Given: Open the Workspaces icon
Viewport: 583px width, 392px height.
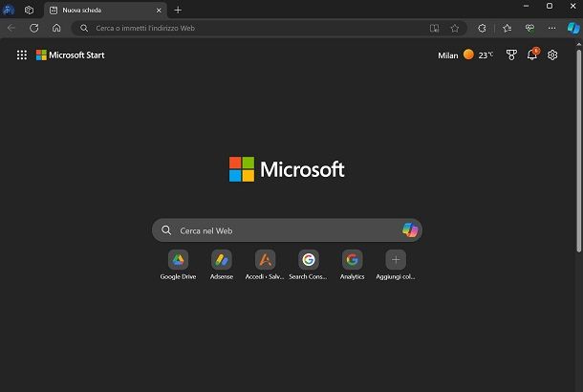Looking at the screenshot, I should click(29, 11).
